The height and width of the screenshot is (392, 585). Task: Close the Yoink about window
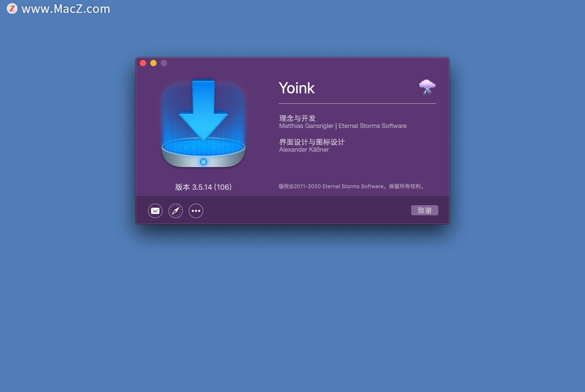point(143,63)
